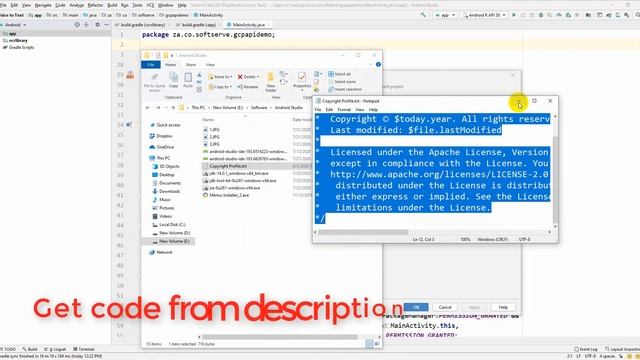Open the app run configuration dropdown
640x360 pixels.
pyautogui.click(x=445, y=15)
